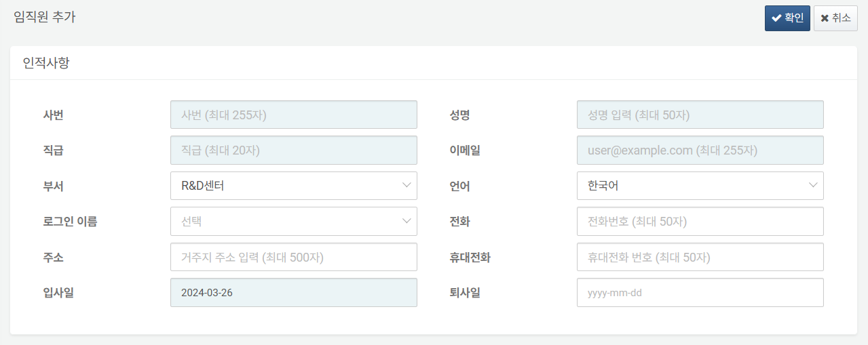Select the 성명 입력 text field
The image size is (868, 345).
click(x=700, y=115)
